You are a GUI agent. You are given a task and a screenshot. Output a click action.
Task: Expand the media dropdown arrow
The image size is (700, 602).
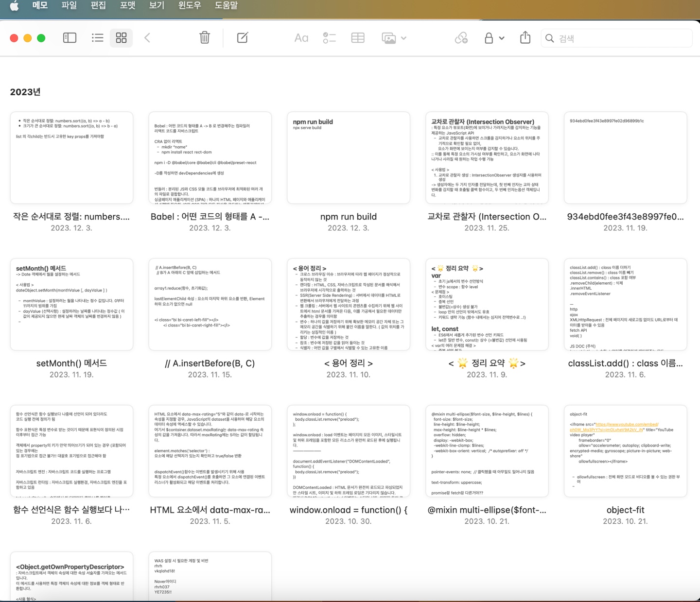pos(404,38)
